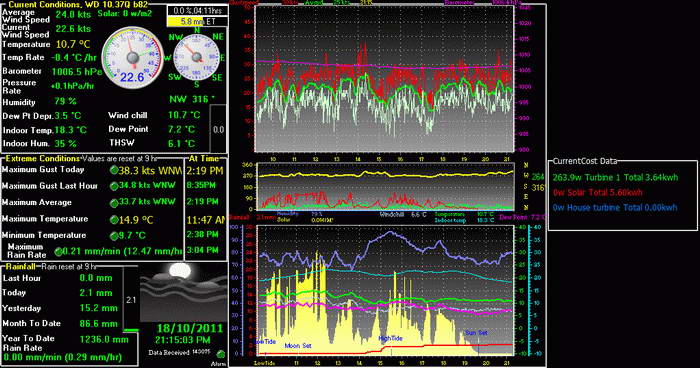
Task: Click the green LED beside Maximum Gust Last Hour
Action: pos(114,186)
